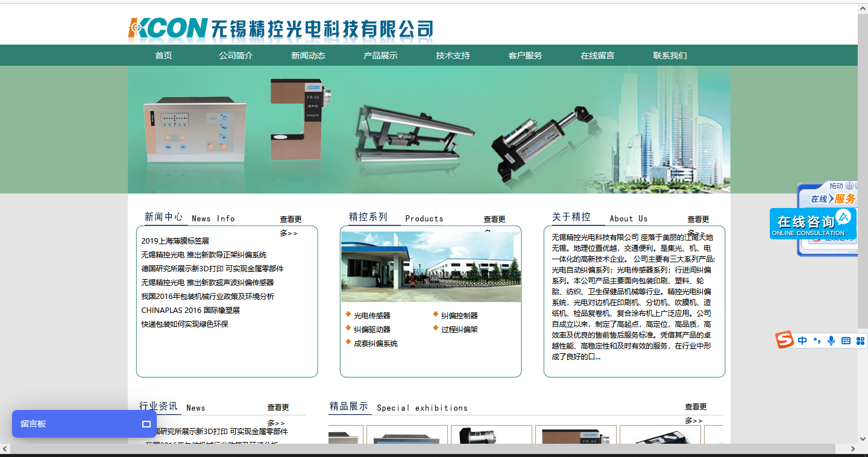The image size is (868, 457).
Task: Click the orange bullet beside 纠偏驱动器
Action: [348, 328]
